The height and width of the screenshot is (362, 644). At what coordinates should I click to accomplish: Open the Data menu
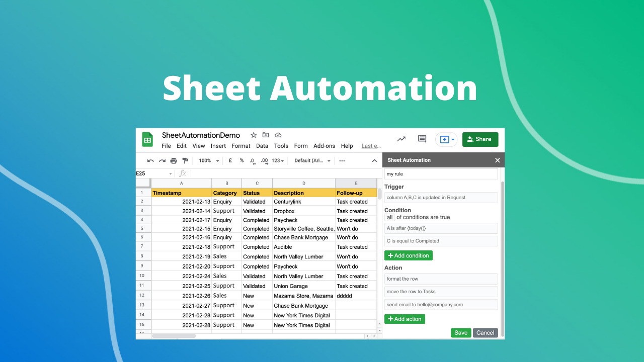tap(262, 146)
